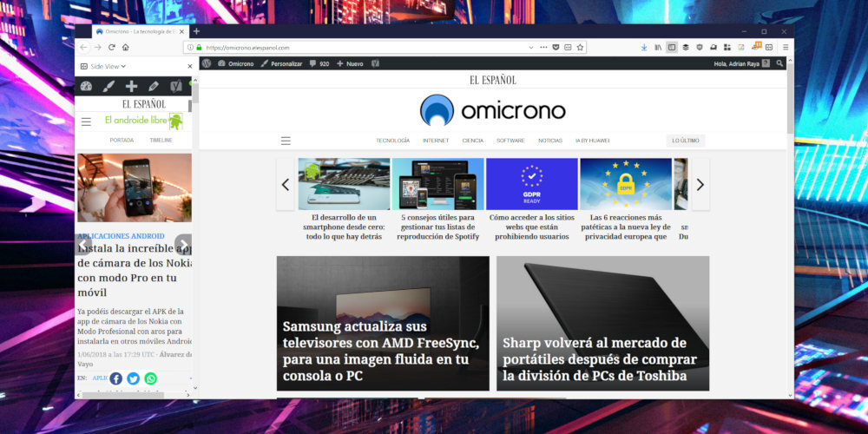Save page to Pocket

tap(556, 48)
